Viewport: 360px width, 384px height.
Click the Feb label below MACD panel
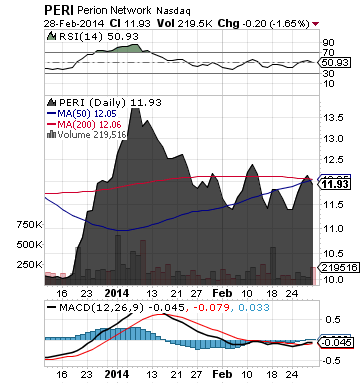222,374
